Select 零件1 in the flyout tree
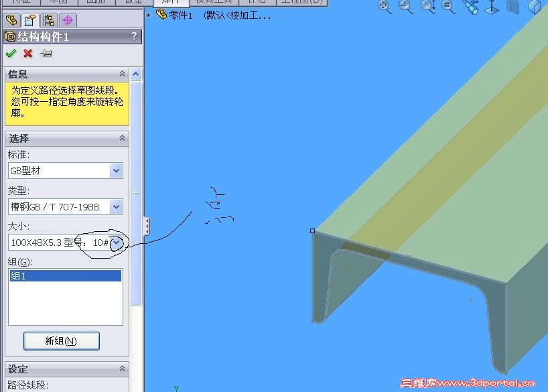 click(x=180, y=15)
